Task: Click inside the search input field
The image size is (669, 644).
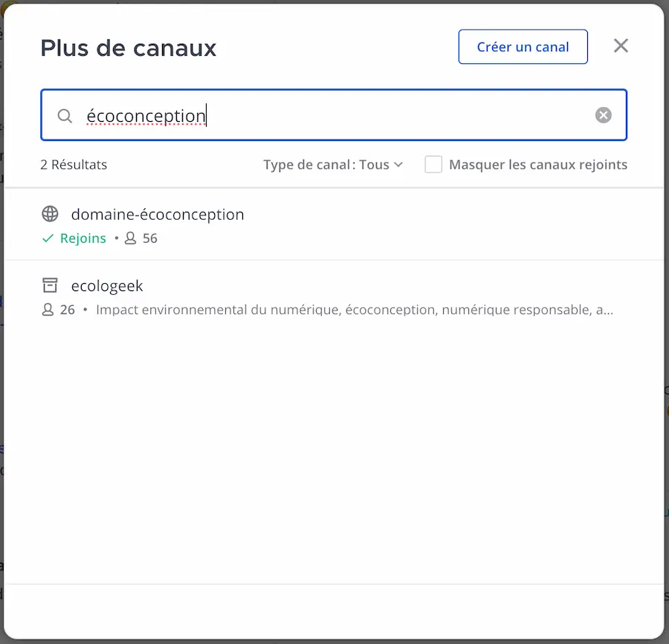Action: [297, 115]
